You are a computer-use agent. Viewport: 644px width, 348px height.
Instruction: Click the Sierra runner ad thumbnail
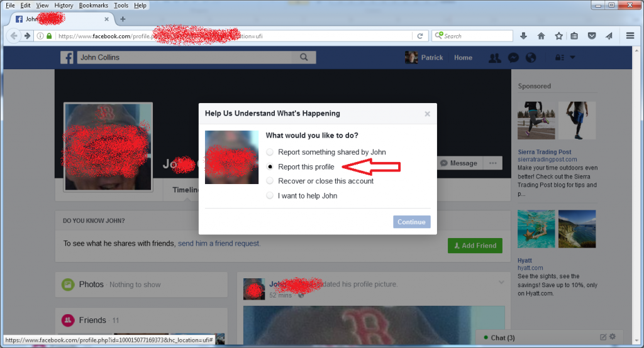click(x=536, y=120)
